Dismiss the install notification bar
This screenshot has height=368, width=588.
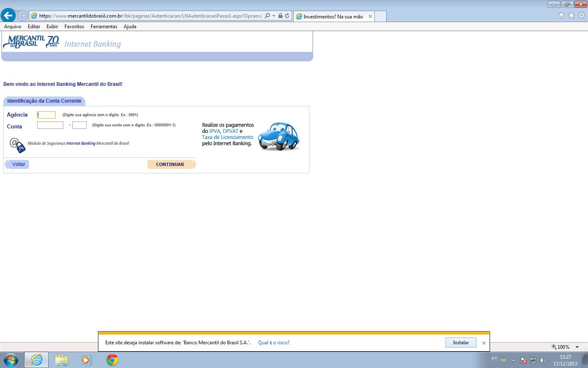pyautogui.click(x=483, y=343)
